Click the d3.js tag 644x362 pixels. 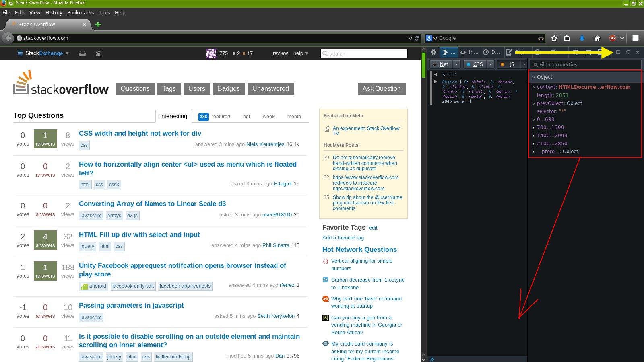click(132, 216)
